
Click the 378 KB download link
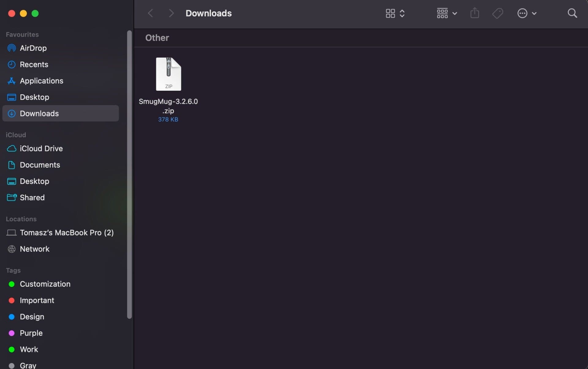(x=168, y=119)
